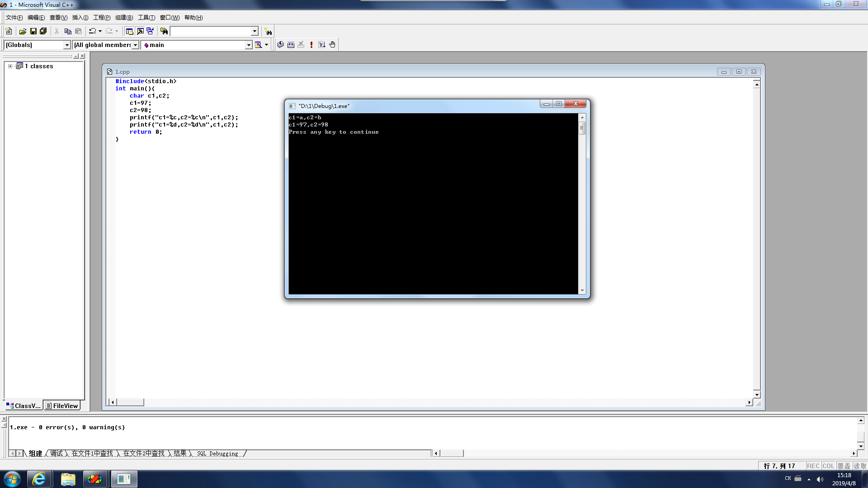
Task: Click the Go debug icon
Action: (322, 45)
